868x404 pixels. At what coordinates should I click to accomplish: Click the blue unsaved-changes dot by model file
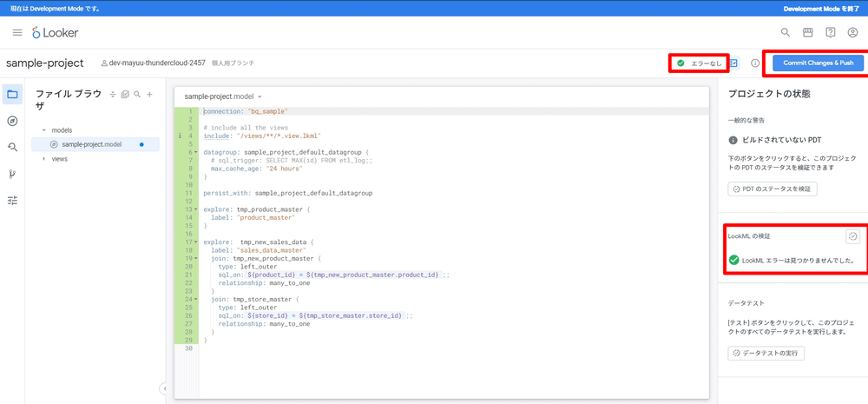141,144
